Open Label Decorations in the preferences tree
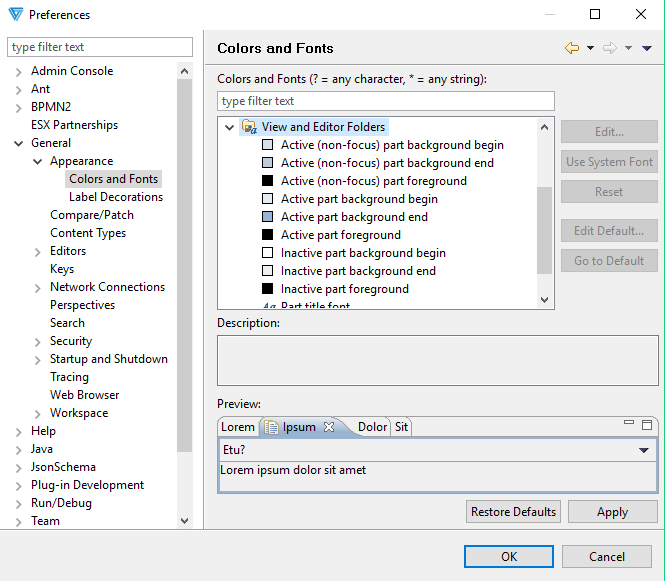The width and height of the screenshot is (665, 581). [x=115, y=197]
